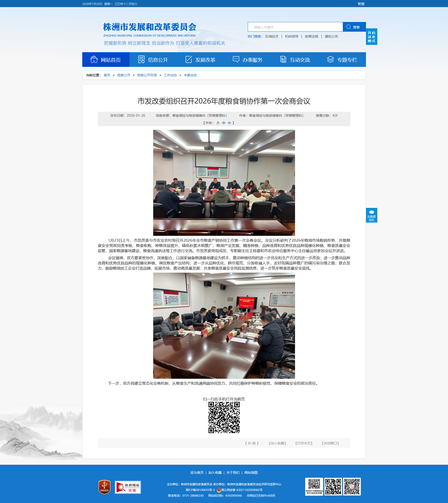This screenshot has width=448, height=503.
Task: Click the stacked layers icon beside 专题专栏
Action: (x=330, y=60)
